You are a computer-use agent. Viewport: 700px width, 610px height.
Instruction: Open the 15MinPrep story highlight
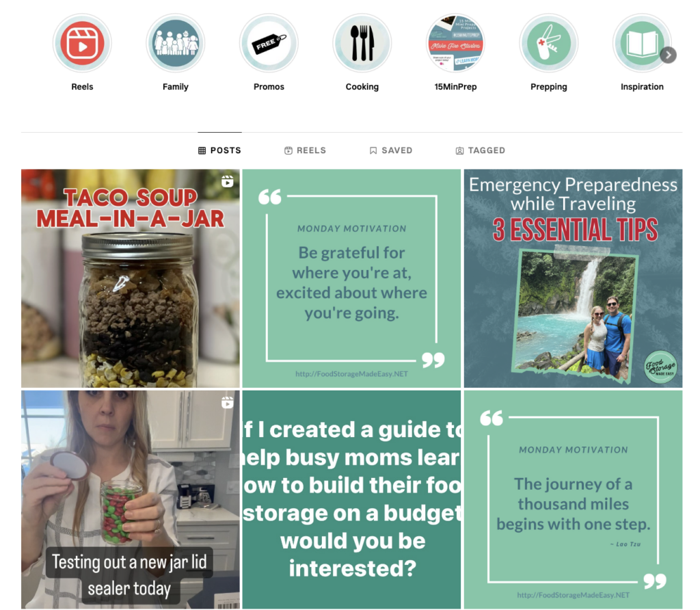point(455,43)
